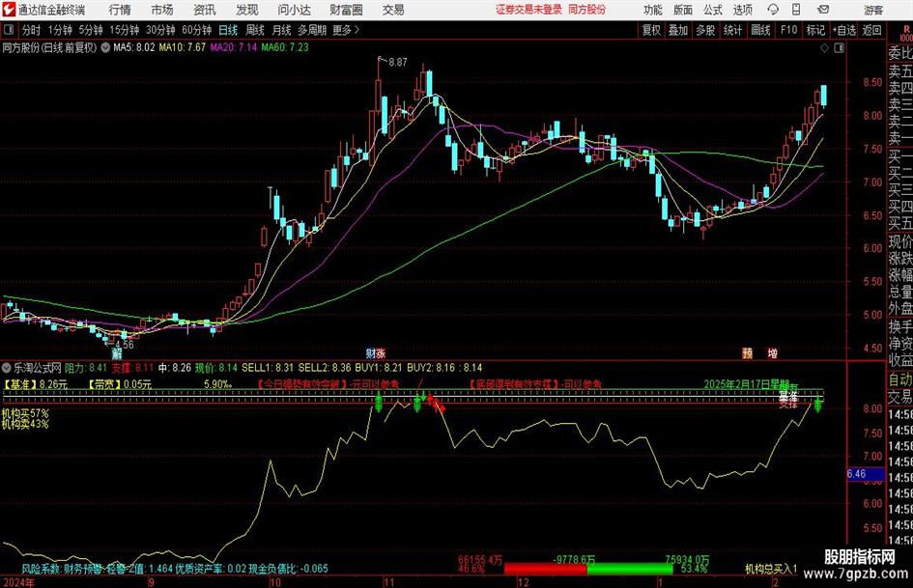Switch to 分时 chart period
This screenshot has height=588, width=913.
click(32, 30)
